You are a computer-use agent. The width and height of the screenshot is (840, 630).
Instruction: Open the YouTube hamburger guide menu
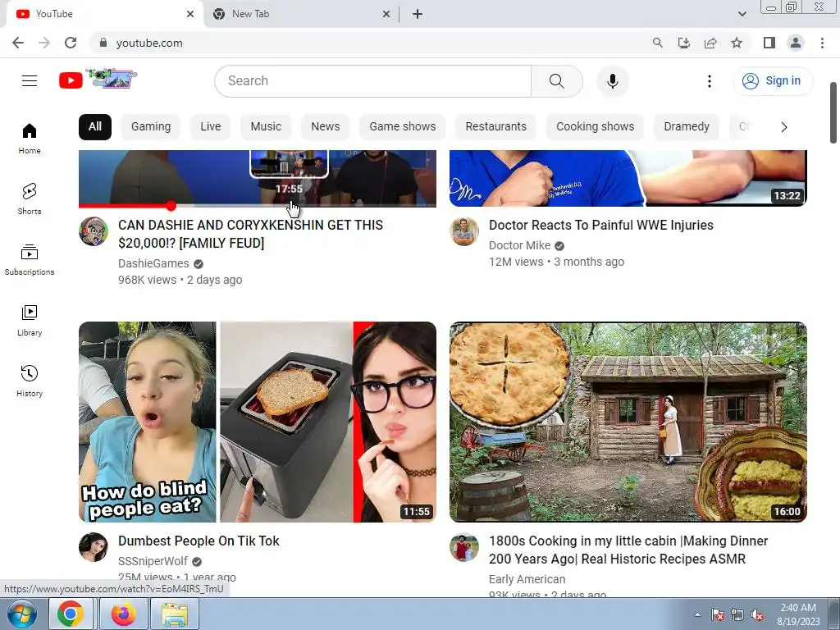click(x=30, y=81)
